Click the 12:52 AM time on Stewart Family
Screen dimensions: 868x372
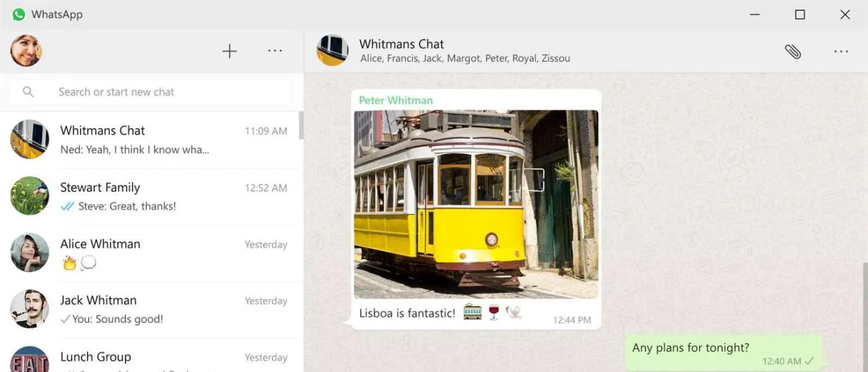(266, 188)
